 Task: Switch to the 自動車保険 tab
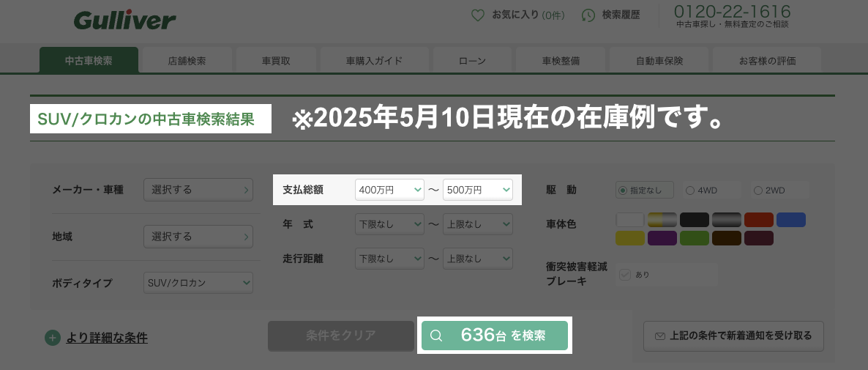tap(659, 60)
